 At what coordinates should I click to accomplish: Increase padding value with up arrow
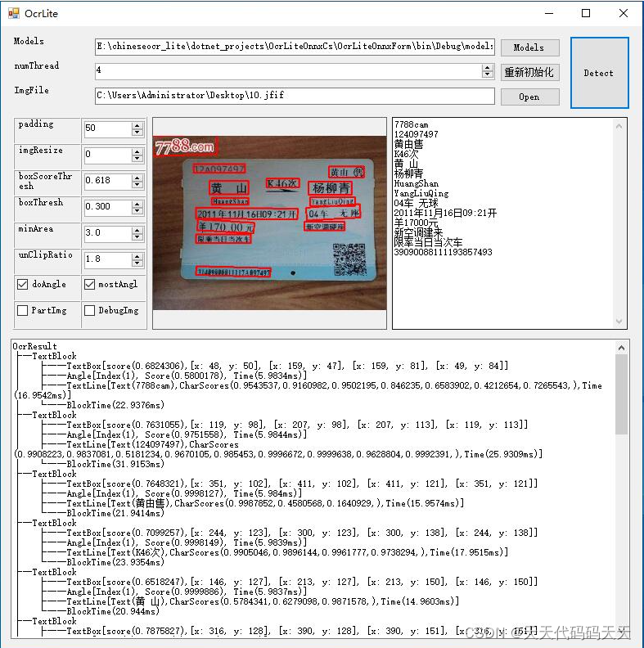coord(137,125)
